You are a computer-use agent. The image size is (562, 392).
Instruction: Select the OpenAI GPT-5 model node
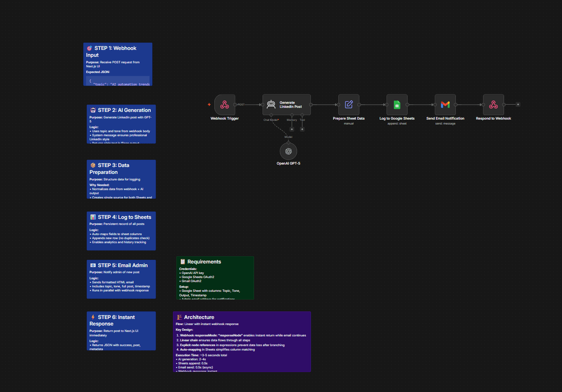point(288,151)
